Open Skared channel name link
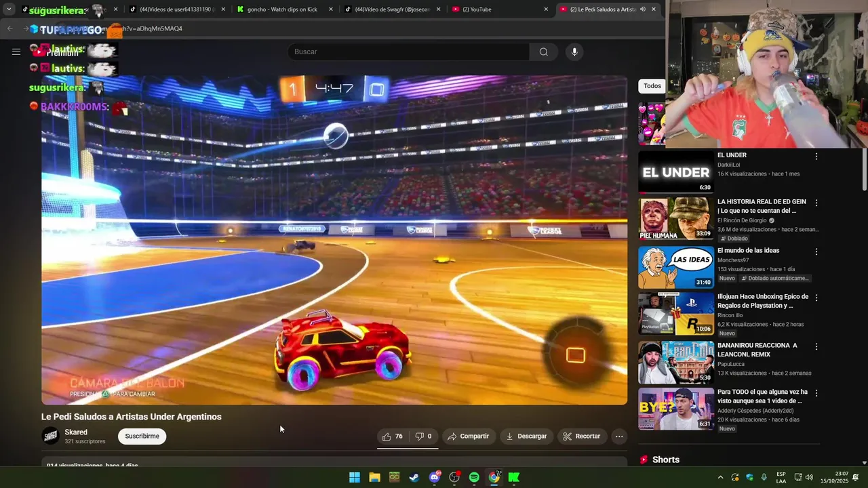The height and width of the screenshot is (488, 868). pyautogui.click(x=76, y=432)
